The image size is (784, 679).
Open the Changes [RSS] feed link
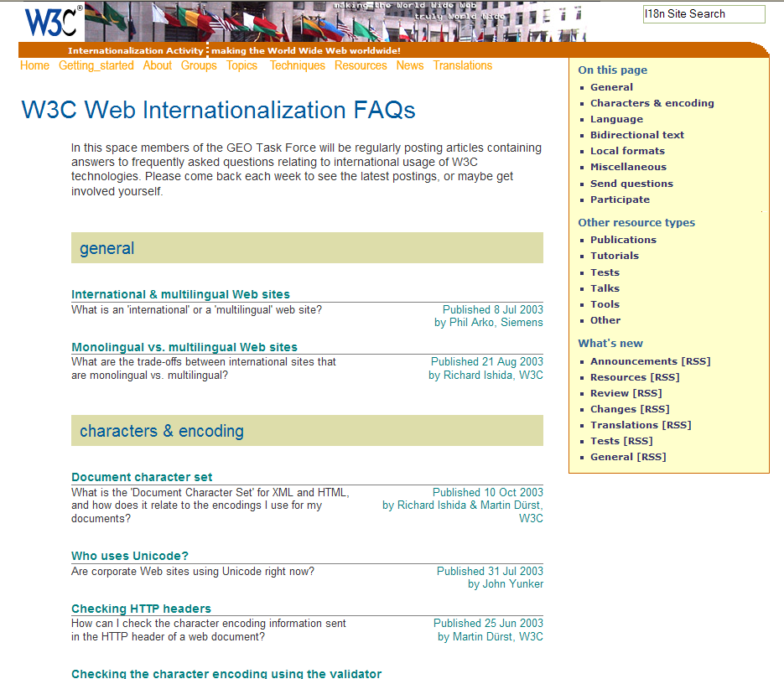tap(630, 410)
